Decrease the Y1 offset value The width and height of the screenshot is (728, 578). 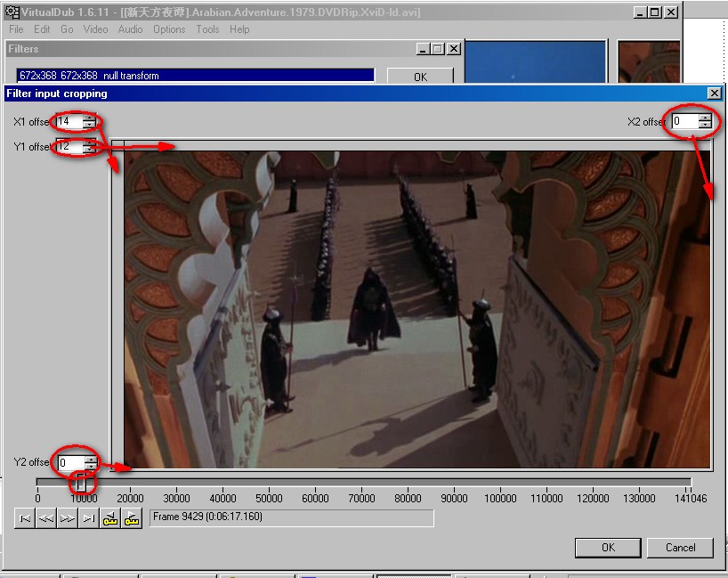[x=89, y=149]
